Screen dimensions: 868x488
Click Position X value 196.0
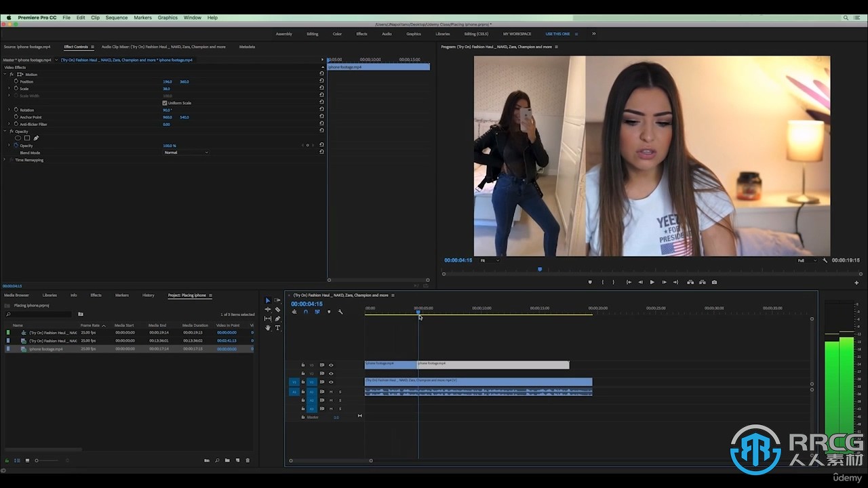tap(167, 81)
